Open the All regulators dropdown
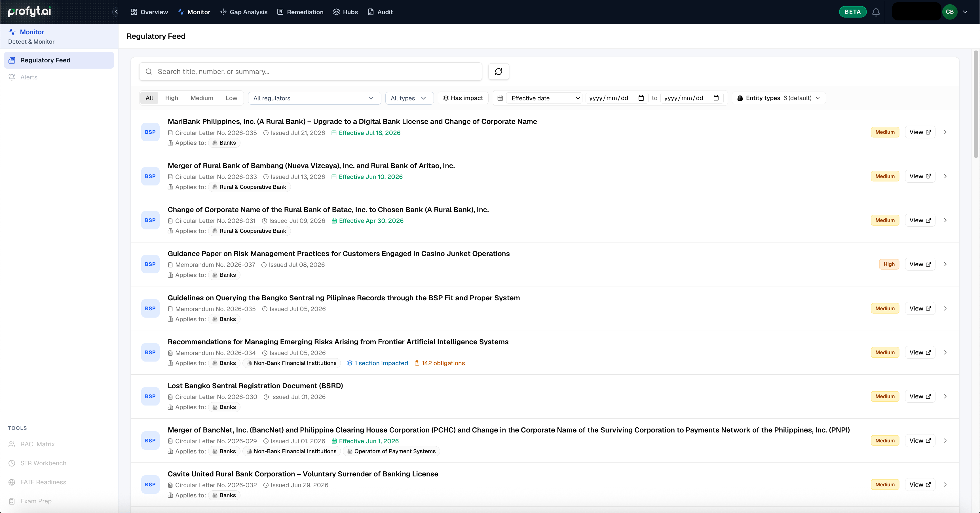 [314, 98]
